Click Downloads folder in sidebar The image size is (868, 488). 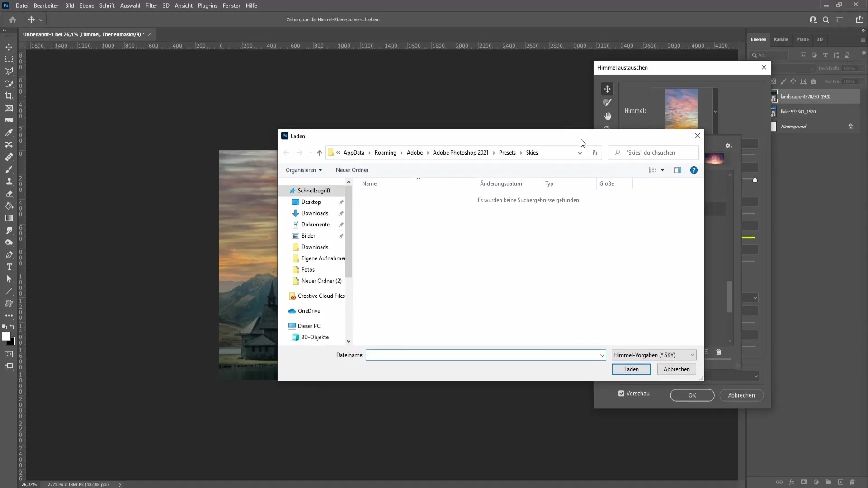(315, 213)
